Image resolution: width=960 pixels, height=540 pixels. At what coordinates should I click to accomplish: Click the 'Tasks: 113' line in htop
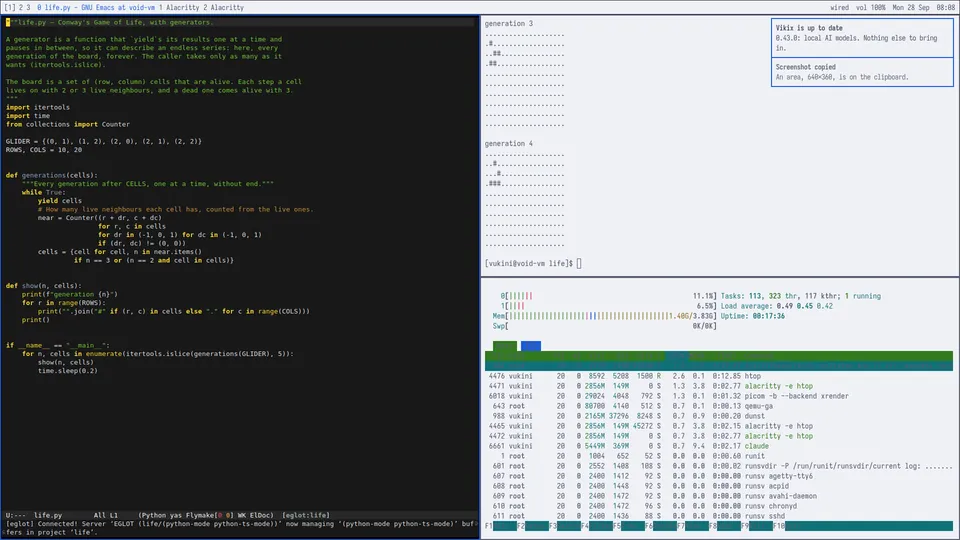pyautogui.click(x=800, y=296)
